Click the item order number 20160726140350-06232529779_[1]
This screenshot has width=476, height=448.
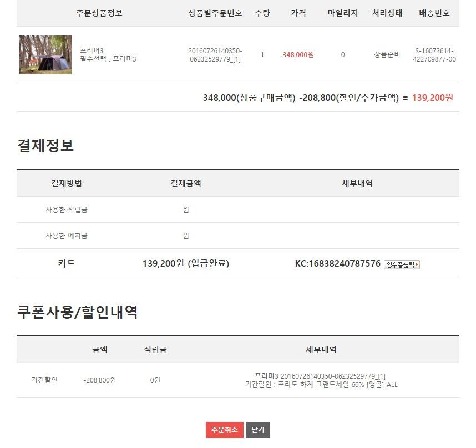point(215,55)
